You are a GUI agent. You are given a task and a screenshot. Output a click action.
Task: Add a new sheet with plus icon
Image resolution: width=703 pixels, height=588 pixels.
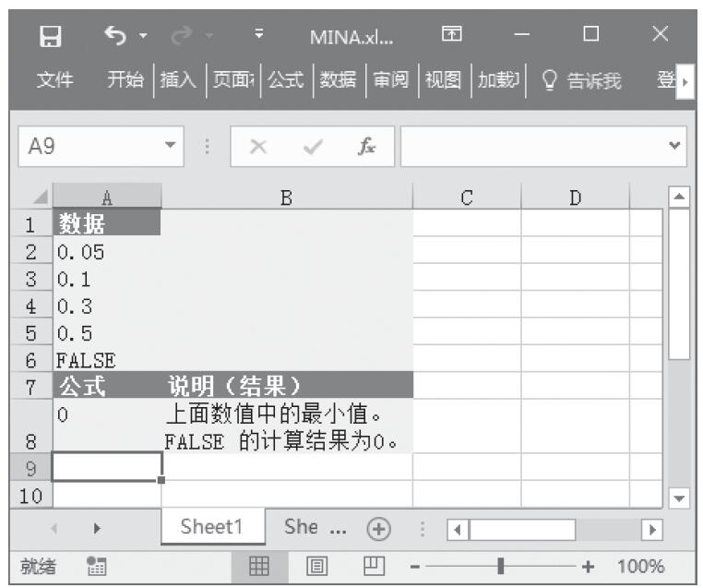coord(376,527)
